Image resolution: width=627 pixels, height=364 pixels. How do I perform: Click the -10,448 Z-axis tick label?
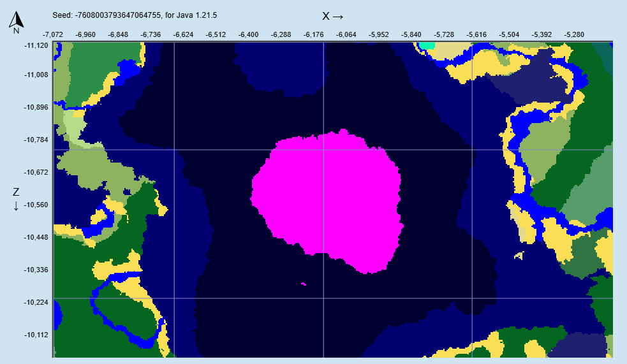point(36,237)
